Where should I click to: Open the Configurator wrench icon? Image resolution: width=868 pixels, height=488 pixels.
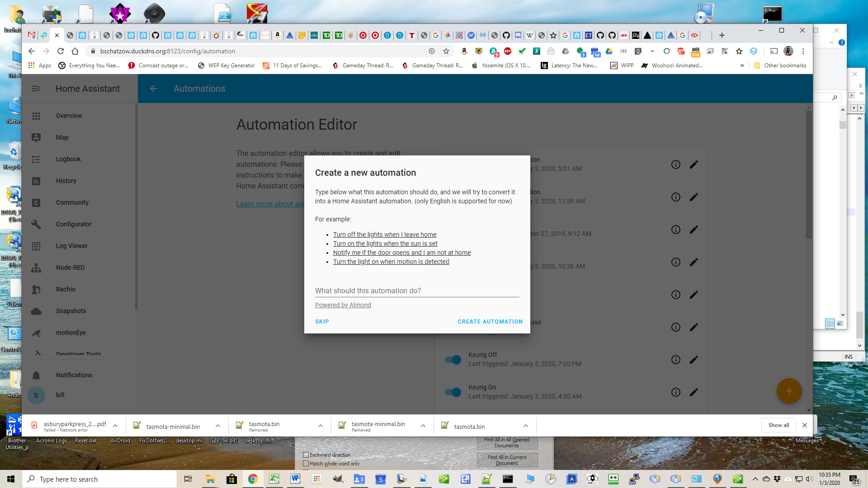point(36,225)
